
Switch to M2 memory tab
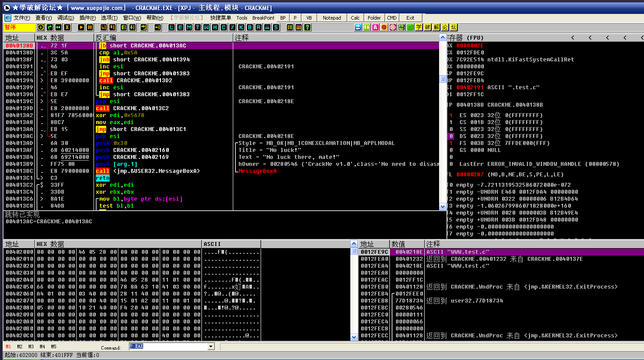20,347
